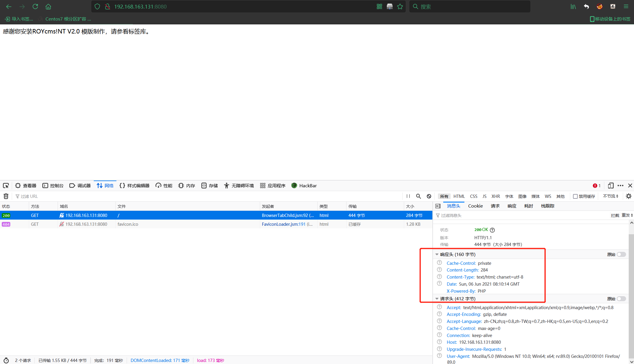Toggle responsive design mode
Viewport: 634px width, 364px height.
coord(611,186)
